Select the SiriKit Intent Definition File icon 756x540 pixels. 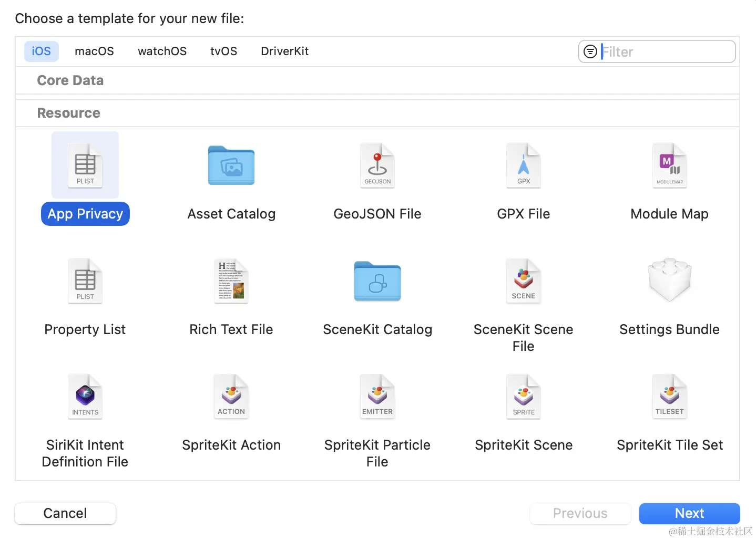[85, 396]
